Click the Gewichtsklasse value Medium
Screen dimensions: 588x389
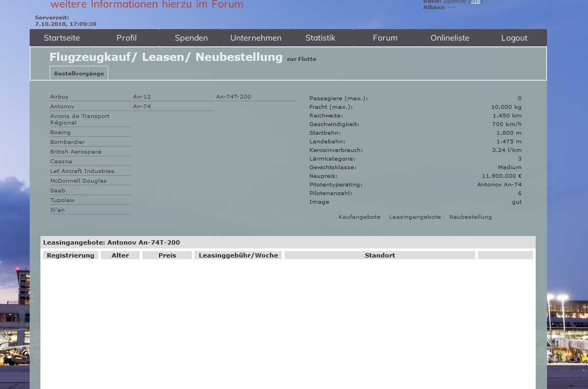[510, 168]
